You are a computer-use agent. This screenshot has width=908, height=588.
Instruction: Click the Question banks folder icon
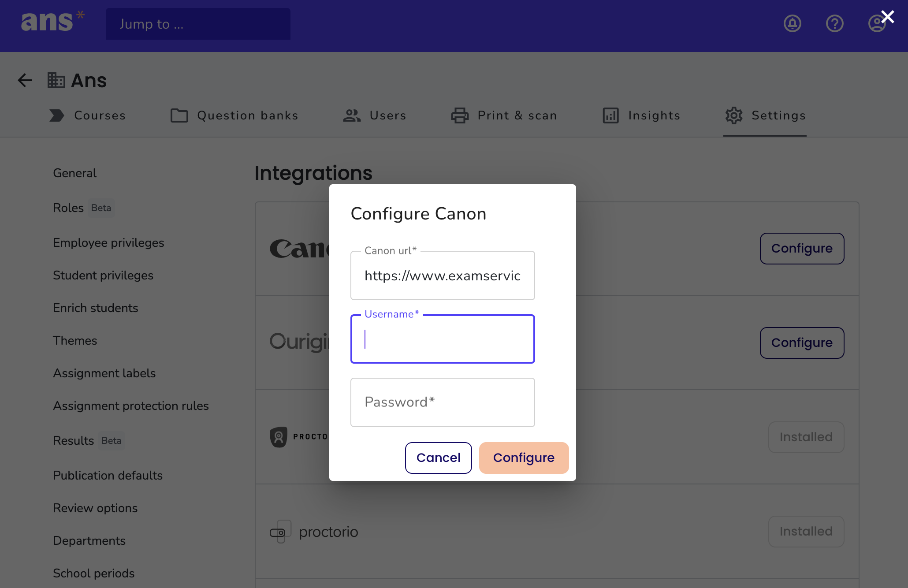point(179,115)
